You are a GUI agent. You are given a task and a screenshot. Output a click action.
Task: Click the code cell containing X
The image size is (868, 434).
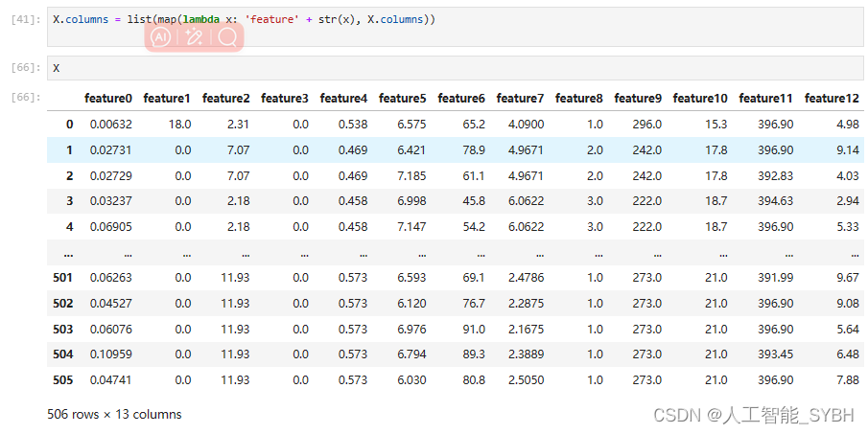coord(455,68)
